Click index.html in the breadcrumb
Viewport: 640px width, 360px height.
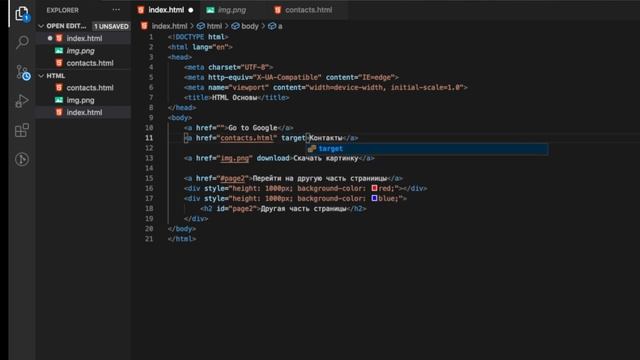[169, 26]
